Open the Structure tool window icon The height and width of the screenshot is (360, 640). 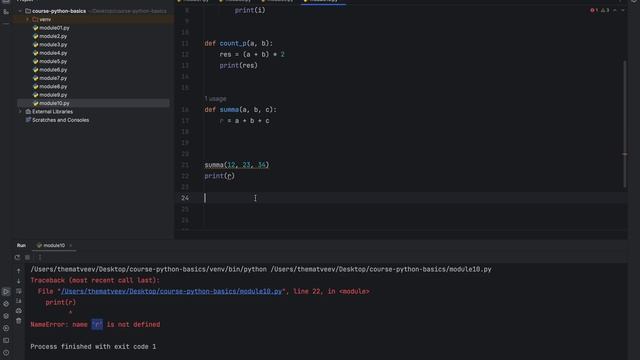click(x=6, y=12)
